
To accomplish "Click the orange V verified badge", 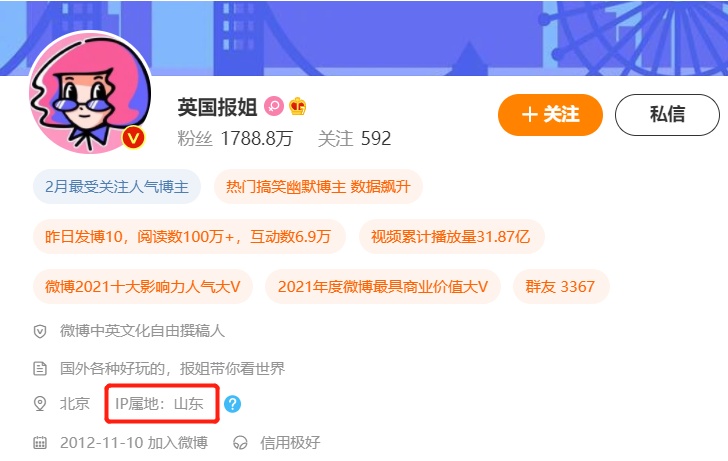I will tap(134, 137).
